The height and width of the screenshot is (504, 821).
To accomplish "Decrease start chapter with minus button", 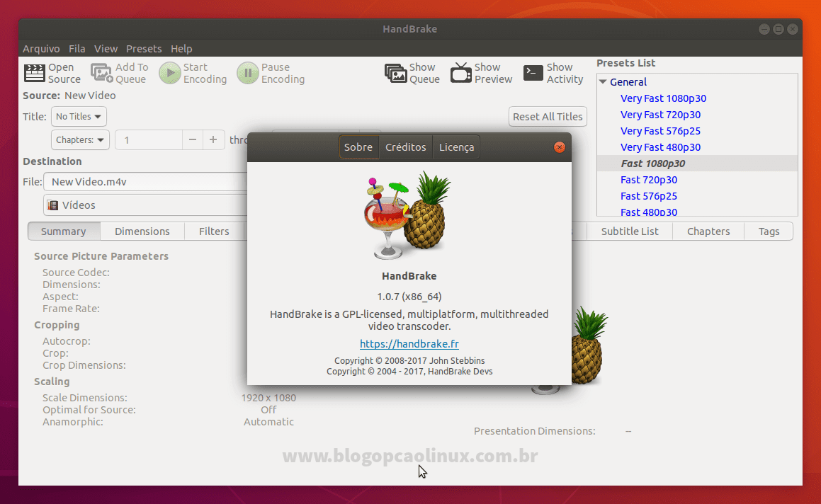I will 193,139.
